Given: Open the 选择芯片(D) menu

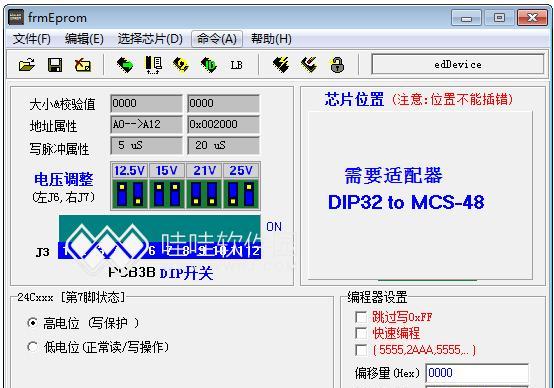Looking at the screenshot, I should click(150, 39).
